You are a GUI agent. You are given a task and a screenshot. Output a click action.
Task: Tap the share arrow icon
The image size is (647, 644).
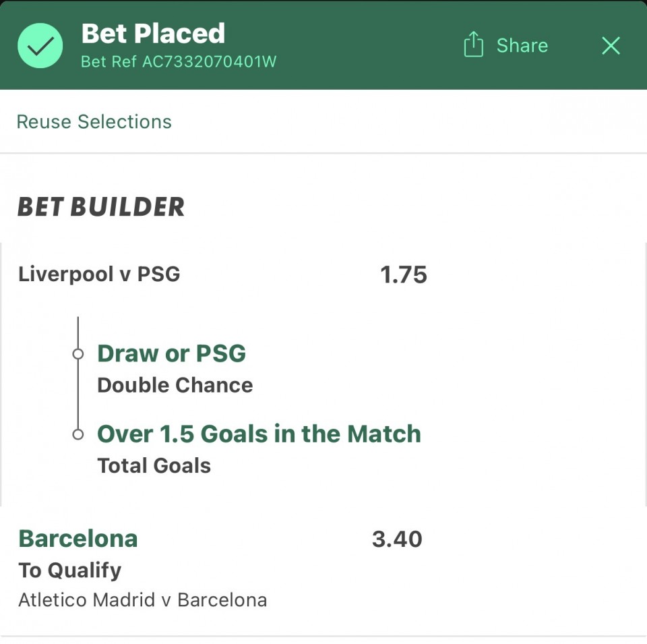pyautogui.click(x=474, y=45)
